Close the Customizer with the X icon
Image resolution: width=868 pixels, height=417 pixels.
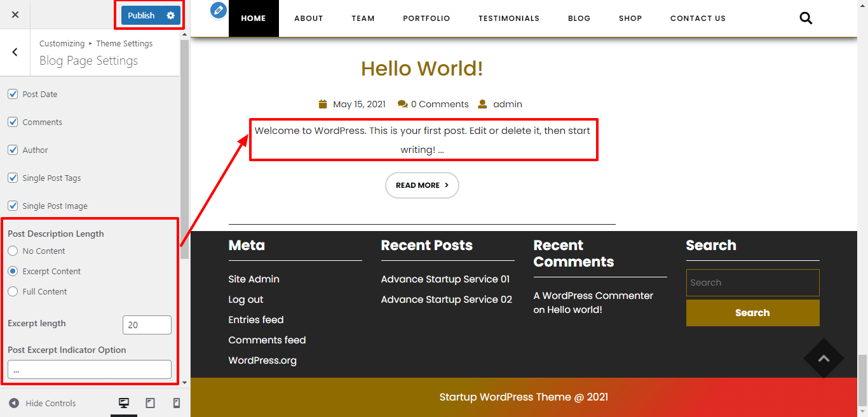click(x=15, y=15)
